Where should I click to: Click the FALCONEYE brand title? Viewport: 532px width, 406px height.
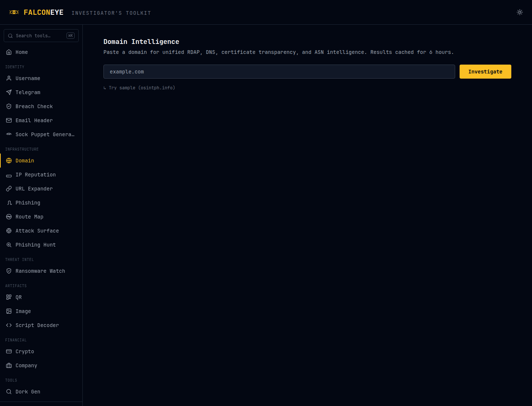click(x=44, y=13)
